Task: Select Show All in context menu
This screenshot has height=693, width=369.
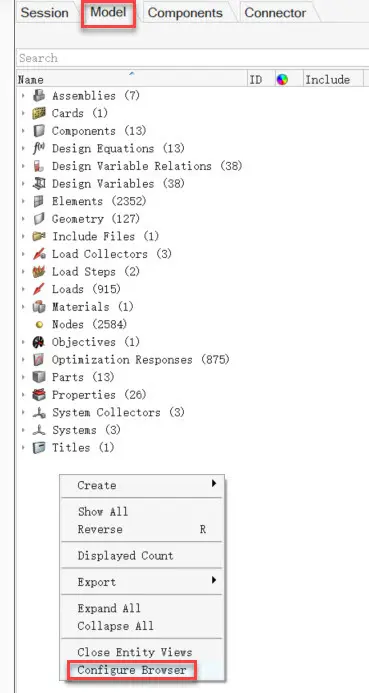Action: [x=103, y=512]
